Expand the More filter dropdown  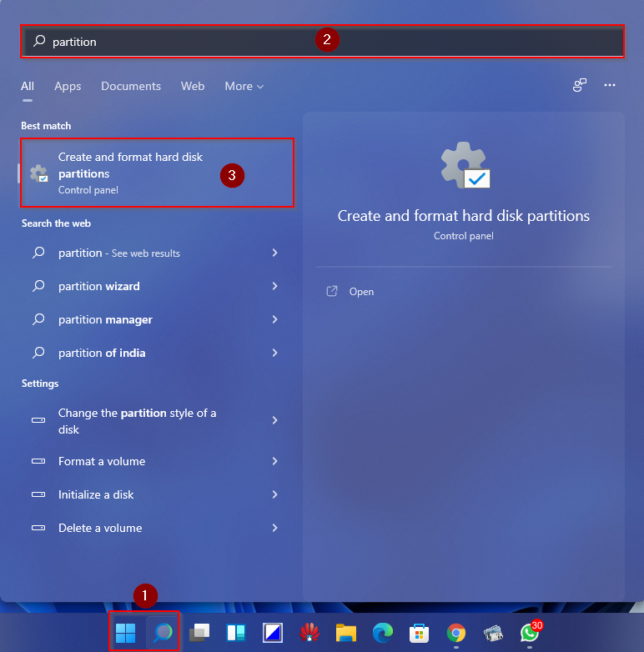(x=244, y=86)
